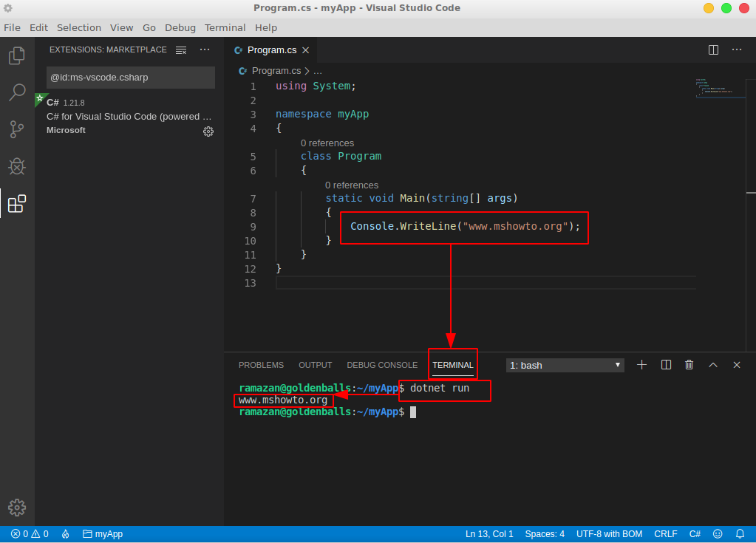Viewport: 756px width, 543px height.
Task: Maximize panel size with up chevron
Action: tap(713, 365)
